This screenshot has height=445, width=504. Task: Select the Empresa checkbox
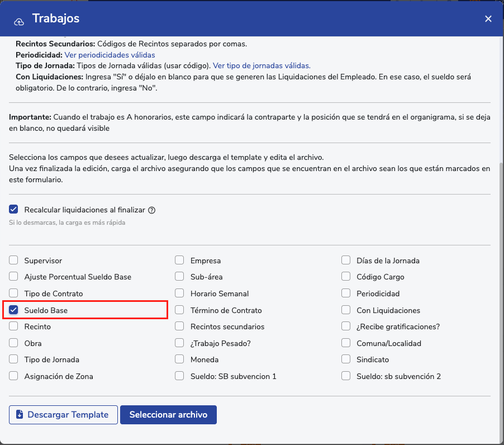(179, 261)
